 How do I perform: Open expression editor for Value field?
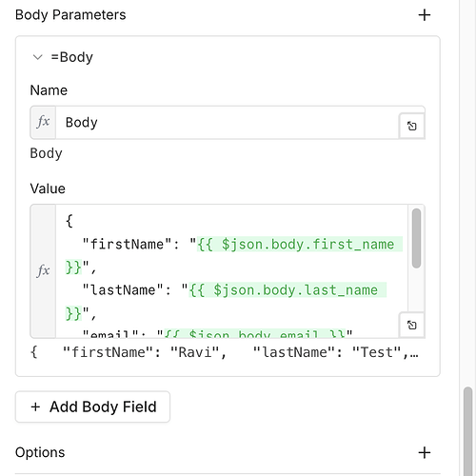412,326
